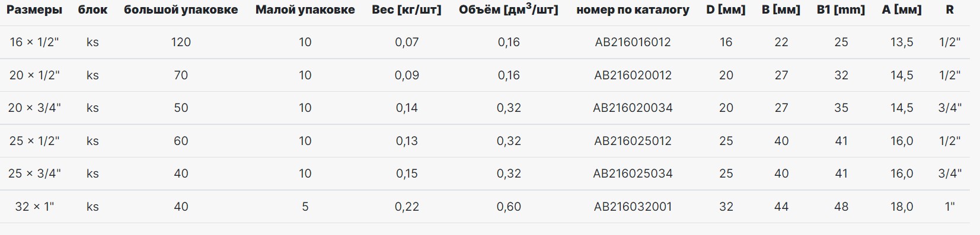Select catalog number AB216025034

pos(633,173)
